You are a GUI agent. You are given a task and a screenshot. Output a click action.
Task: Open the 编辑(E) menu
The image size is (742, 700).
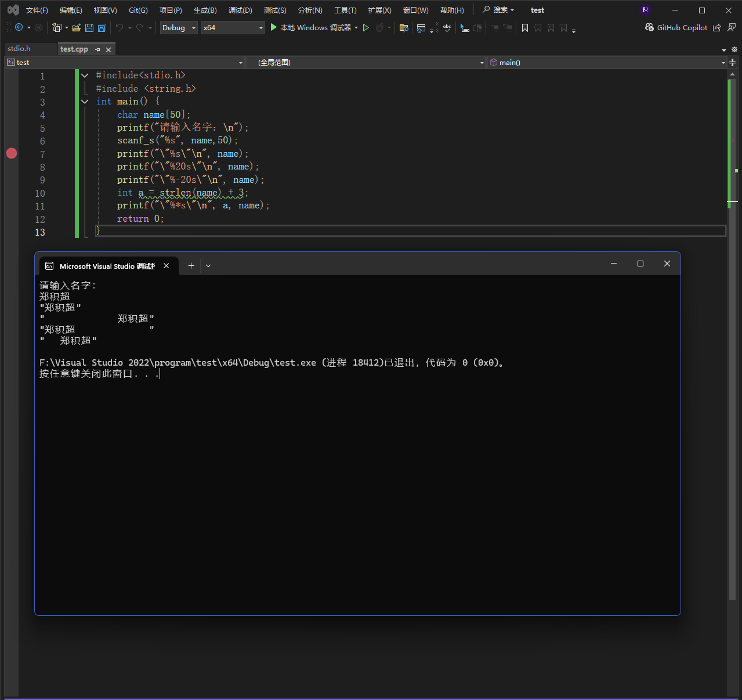[x=71, y=10]
